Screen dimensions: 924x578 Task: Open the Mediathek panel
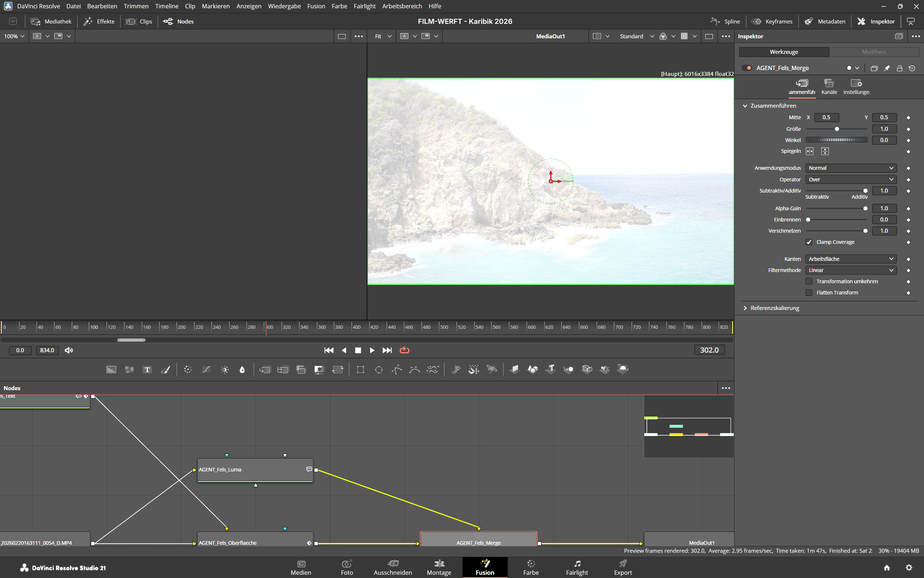(51, 21)
